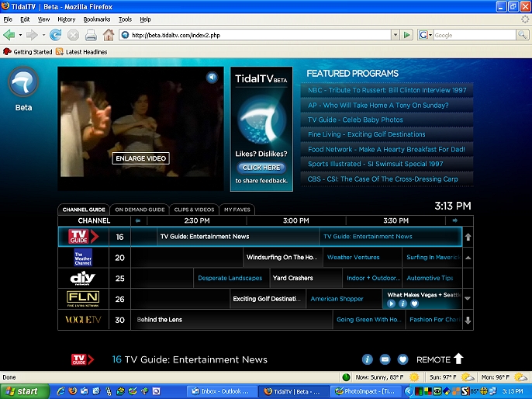The image size is (532, 399).
Task: Move channel list up one row
Action: pyautogui.click(x=468, y=258)
